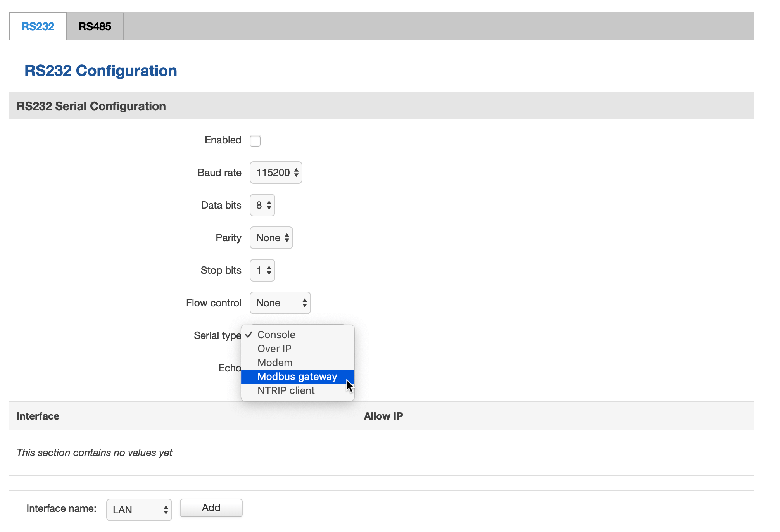
Task: Pick NTRIP client from the list
Action: [x=286, y=390]
